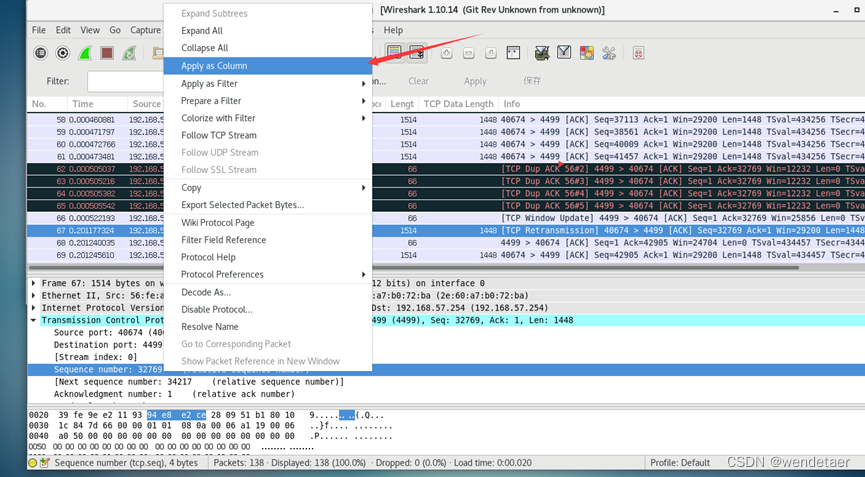Select packet 62 TCP Dup ACK 56#2 row
The image size is (865, 477).
[x=446, y=169]
